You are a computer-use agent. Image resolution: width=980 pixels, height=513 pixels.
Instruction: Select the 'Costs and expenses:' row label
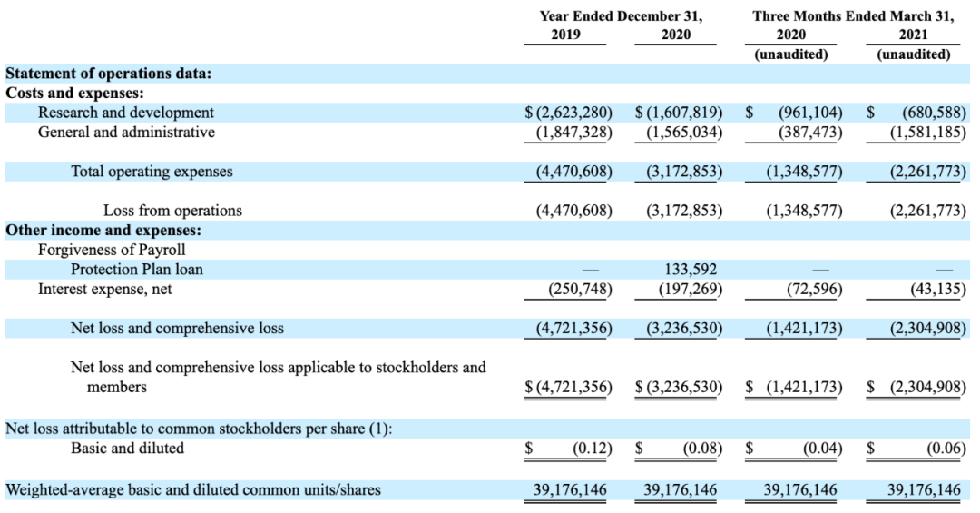tap(75, 93)
